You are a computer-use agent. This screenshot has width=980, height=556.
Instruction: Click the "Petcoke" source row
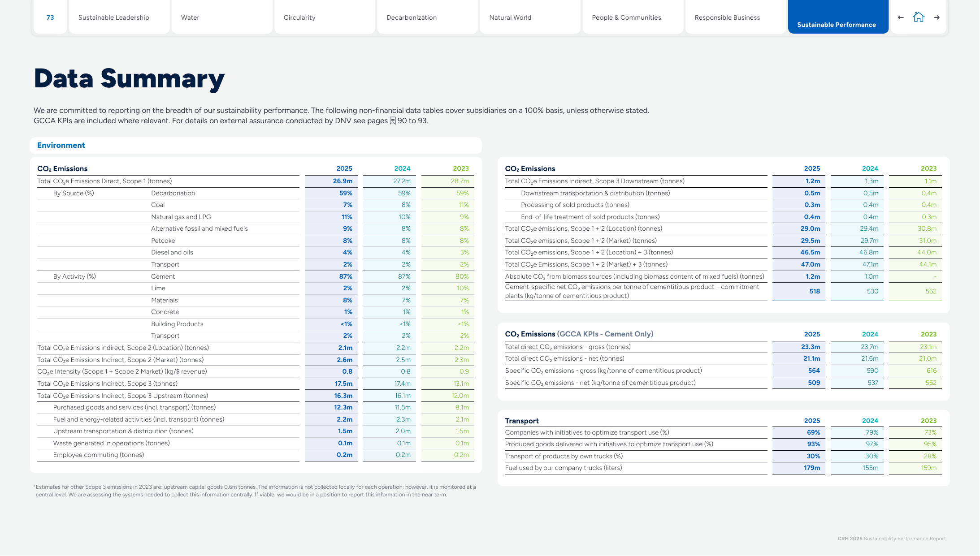tap(256, 241)
